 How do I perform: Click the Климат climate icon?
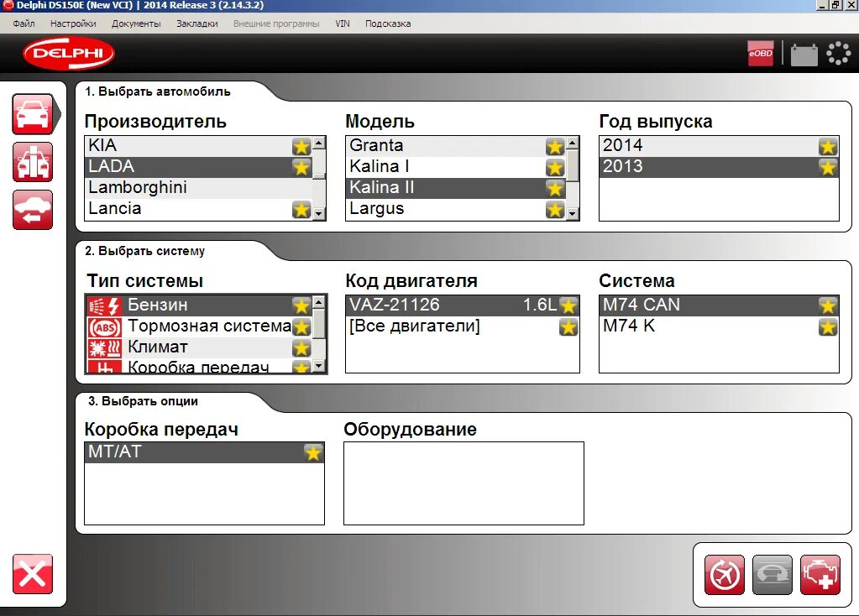click(x=105, y=347)
